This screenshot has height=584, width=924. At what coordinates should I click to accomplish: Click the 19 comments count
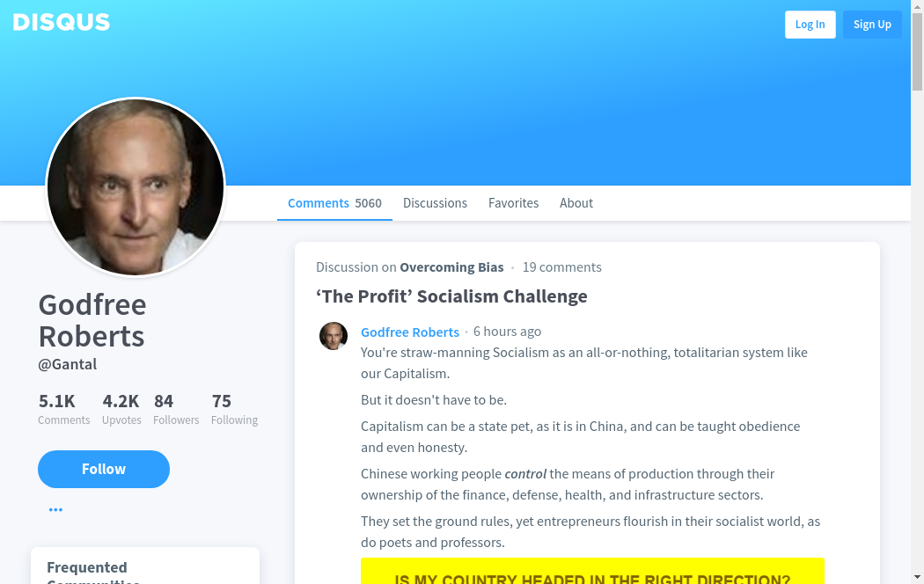point(562,267)
